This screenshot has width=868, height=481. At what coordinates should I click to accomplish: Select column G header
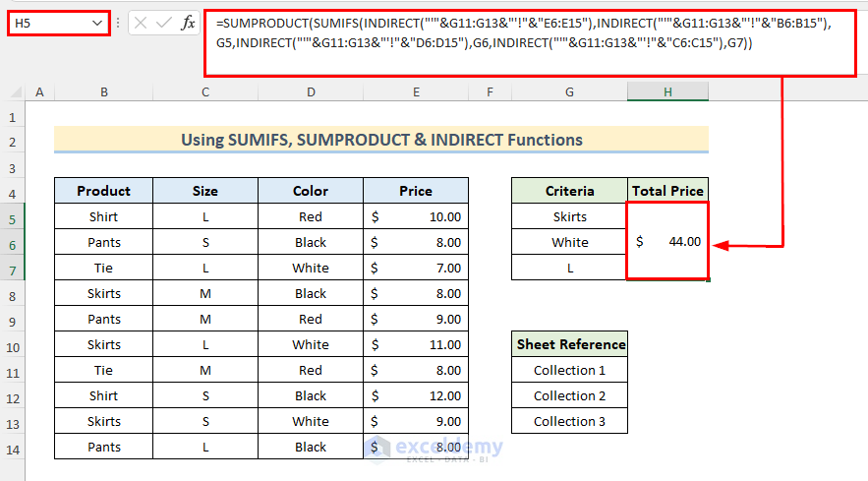569,92
